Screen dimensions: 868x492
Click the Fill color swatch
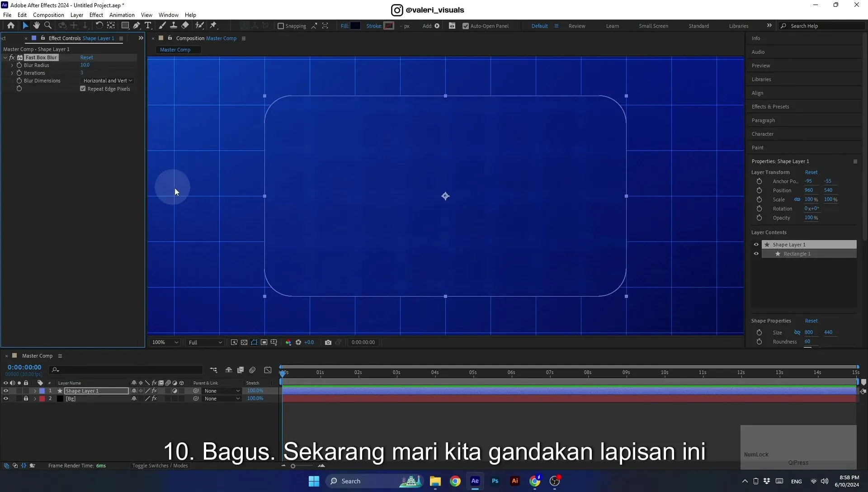355,26
